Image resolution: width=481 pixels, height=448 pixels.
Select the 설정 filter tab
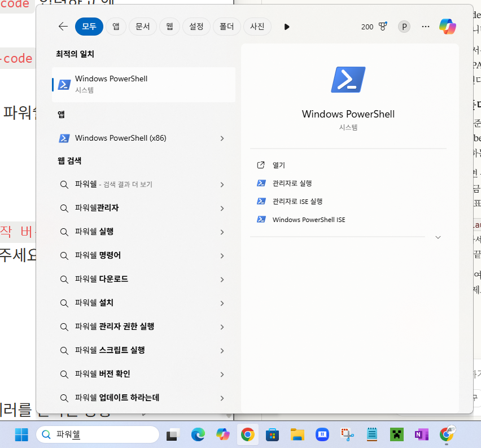196,27
